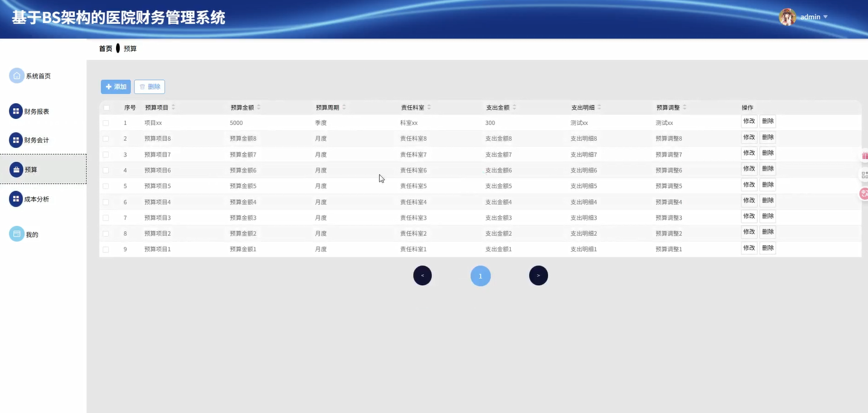The height and width of the screenshot is (413, 868).
Task: Click the 责任科室4 cell
Action: (x=413, y=202)
